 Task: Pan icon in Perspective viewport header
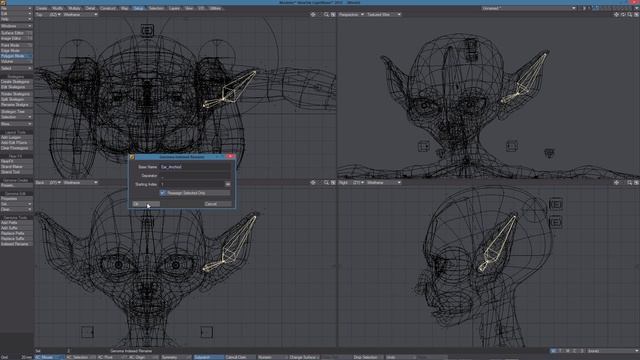616,15
